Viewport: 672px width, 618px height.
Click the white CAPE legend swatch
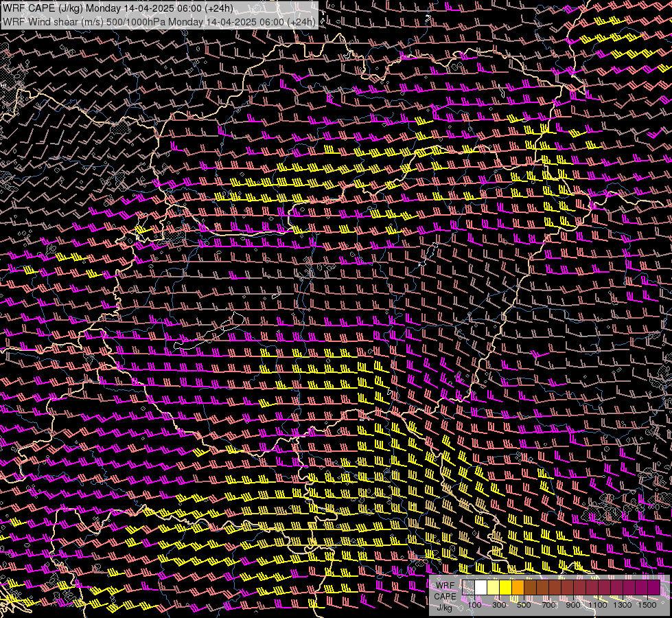pos(481,588)
